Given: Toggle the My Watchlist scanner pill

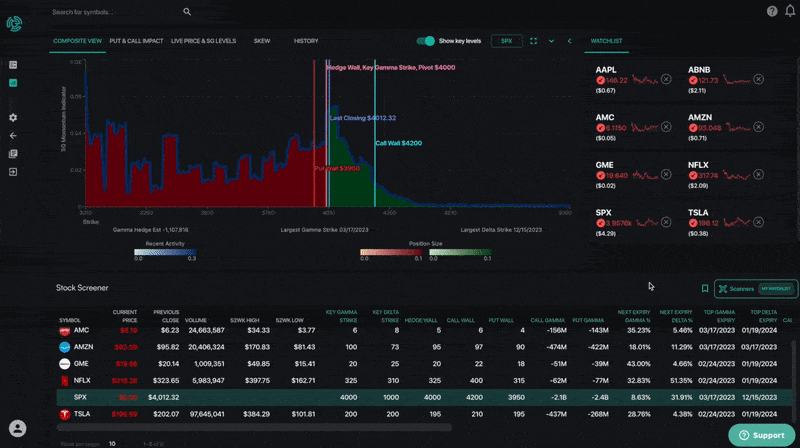Looking at the screenshot, I should coord(776,289).
